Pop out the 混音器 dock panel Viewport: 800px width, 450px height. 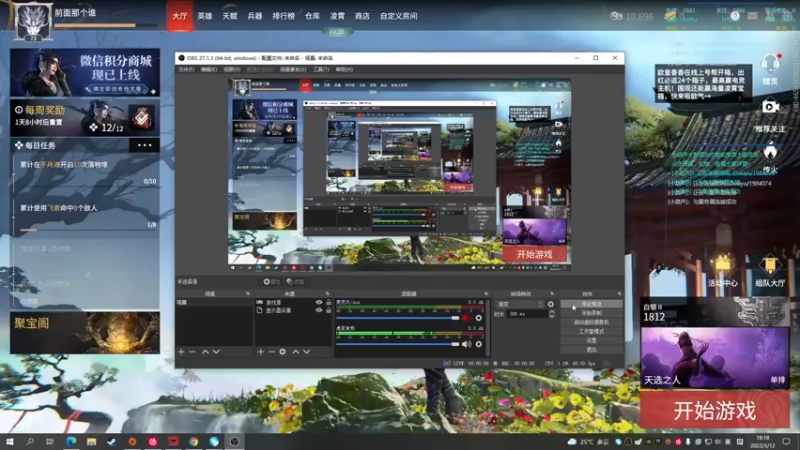click(486, 294)
